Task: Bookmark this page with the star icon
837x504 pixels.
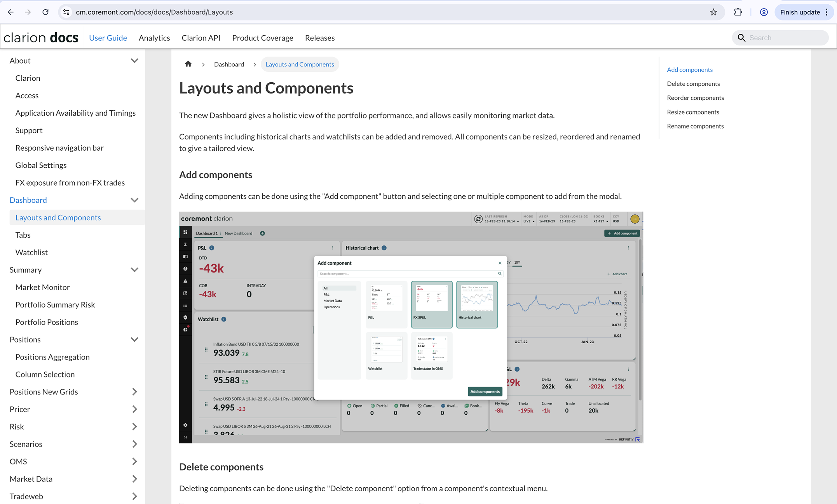Action: (713, 12)
